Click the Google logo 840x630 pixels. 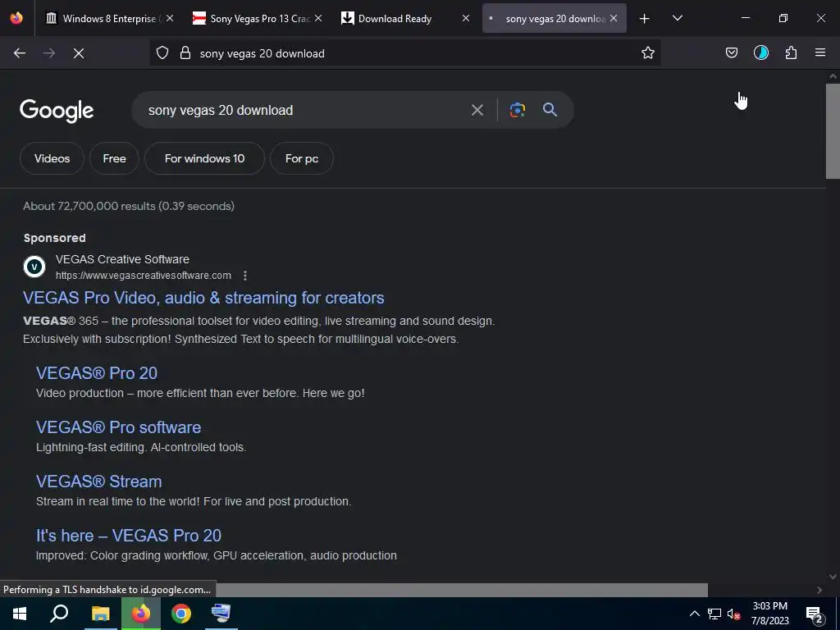point(57,111)
